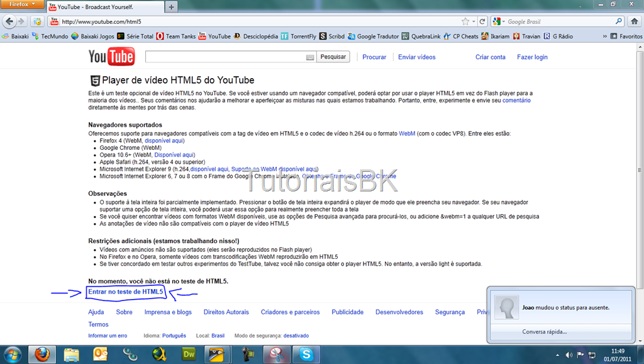Open Ajuda footer link
Viewport: 644px width, 364px height.
(x=96, y=312)
